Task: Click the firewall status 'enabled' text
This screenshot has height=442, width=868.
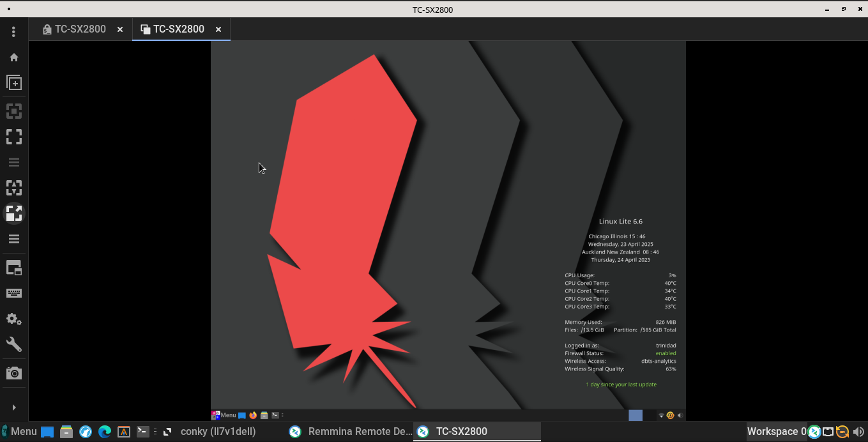Action: point(666,353)
